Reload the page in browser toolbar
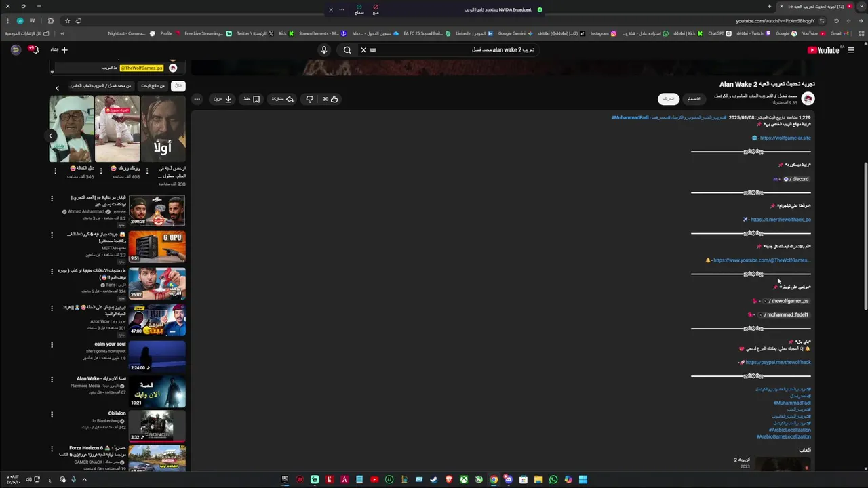This screenshot has width=868, height=488. click(x=836, y=21)
